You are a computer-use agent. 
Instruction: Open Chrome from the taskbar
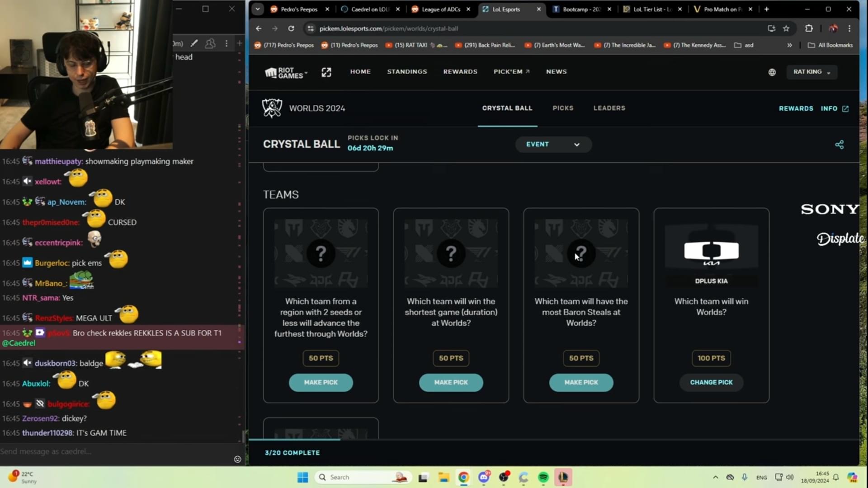point(463,477)
